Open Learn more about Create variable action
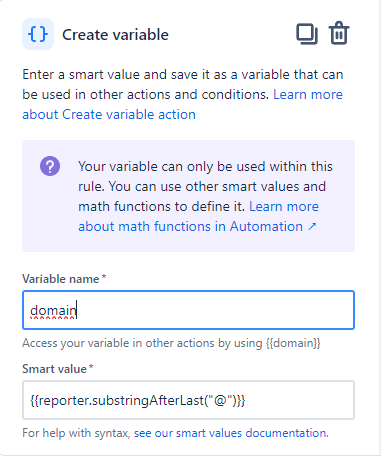Image resolution: width=381 pixels, height=456 pixels. point(182,104)
